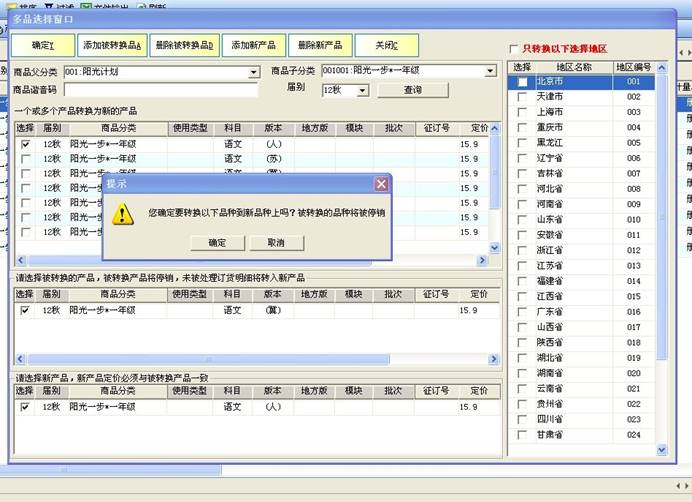Click the 查询 search button
692x502 pixels.
coord(412,90)
